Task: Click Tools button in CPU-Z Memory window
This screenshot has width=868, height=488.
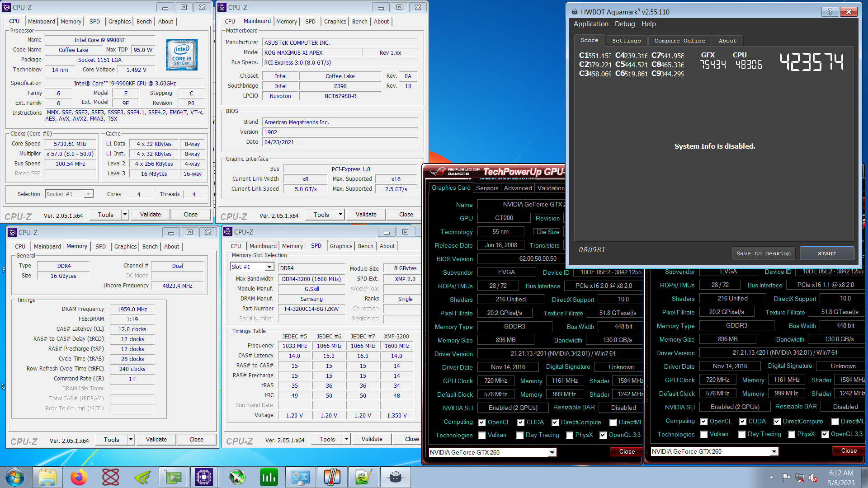Action: [x=111, y=439]
